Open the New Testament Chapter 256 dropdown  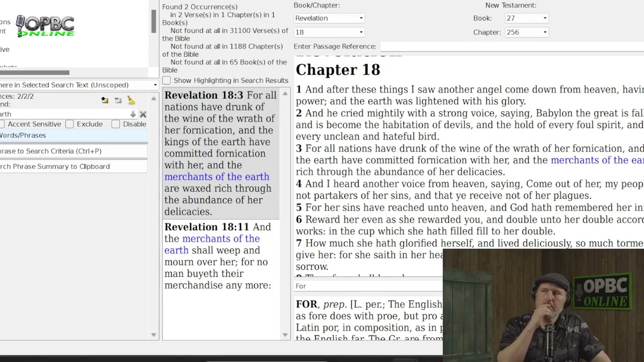[526, 32]
